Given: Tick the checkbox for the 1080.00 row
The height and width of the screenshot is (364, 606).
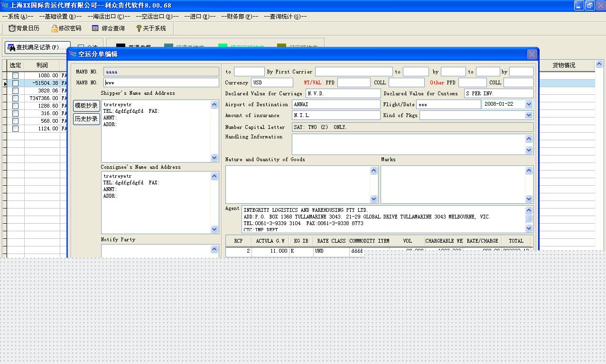Looking at the screenshot, I should click(16, 75).
